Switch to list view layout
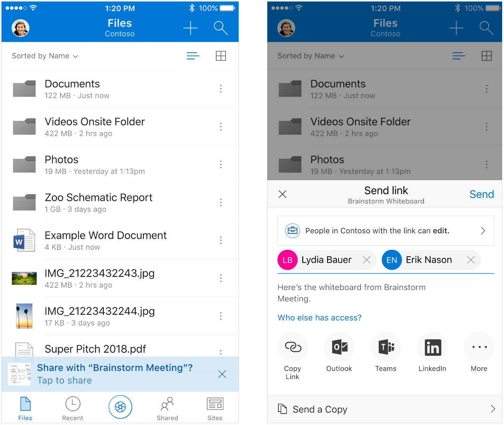Image resolution: width=504 pixels, height=425 pixels. pos(193,56)
